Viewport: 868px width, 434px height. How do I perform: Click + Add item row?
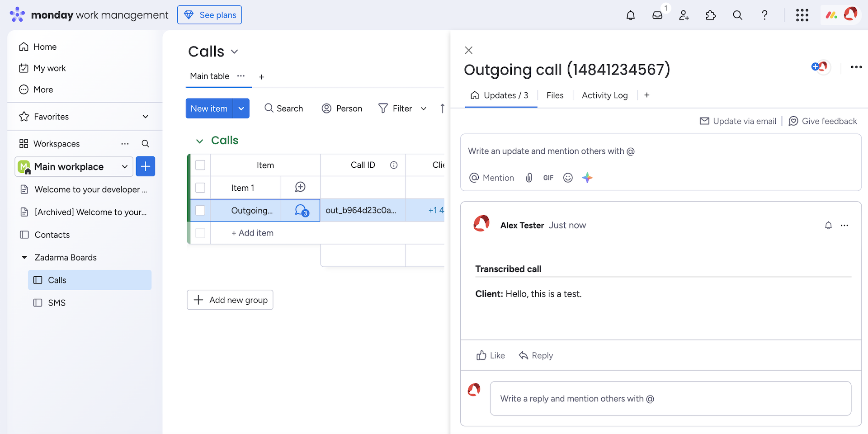tap(252, 233)
